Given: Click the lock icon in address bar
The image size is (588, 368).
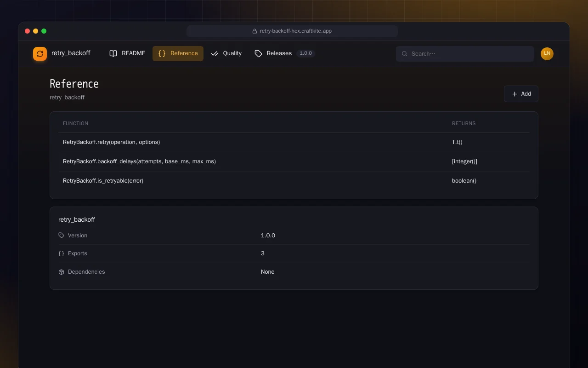Looking at the screenshot, I should [254, 31].
